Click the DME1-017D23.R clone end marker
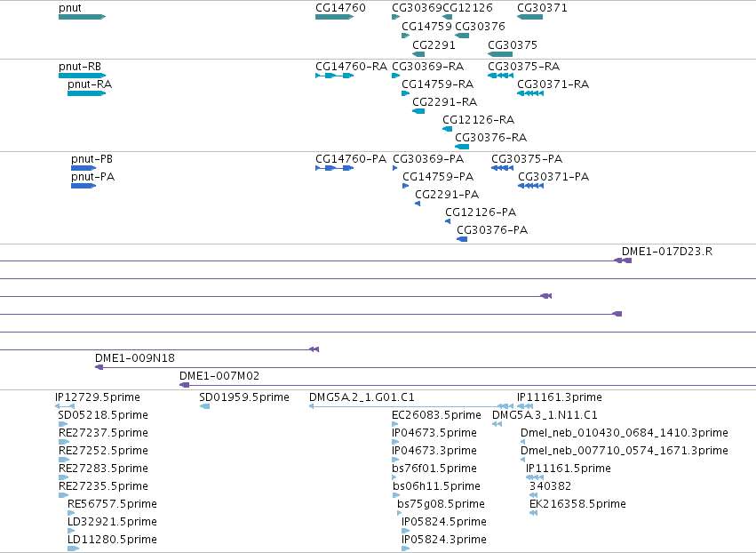756x553 pixels. pyautogui.click(x=623, y=260)
